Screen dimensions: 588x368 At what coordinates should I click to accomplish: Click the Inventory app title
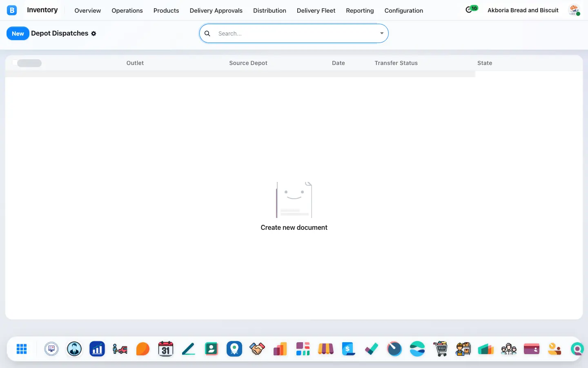tap(42, 10)
